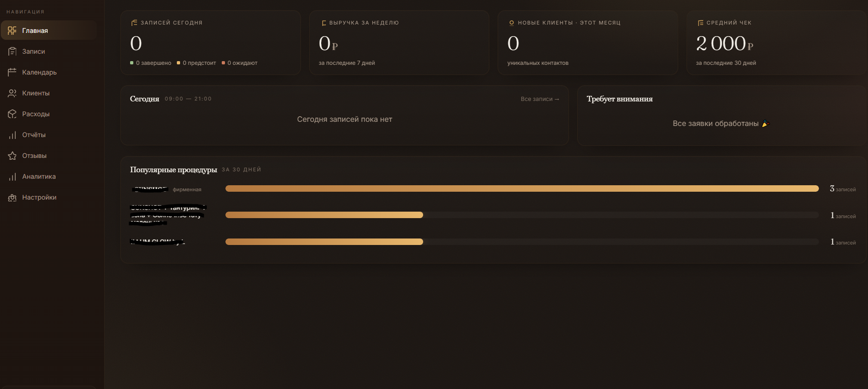Click the Настройки settings icon
The width and height of the screenshot is (868, 389).
(x=12, y=197)
